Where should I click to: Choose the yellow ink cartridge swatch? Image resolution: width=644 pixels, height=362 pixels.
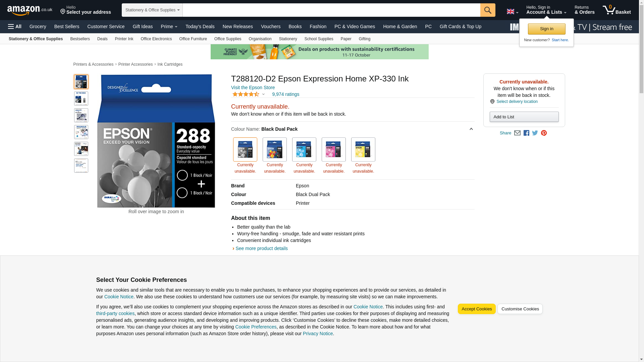363,149
